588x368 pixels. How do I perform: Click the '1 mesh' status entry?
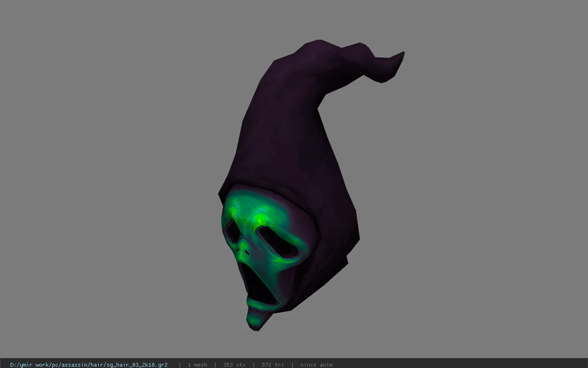click(x=198, y=365)
